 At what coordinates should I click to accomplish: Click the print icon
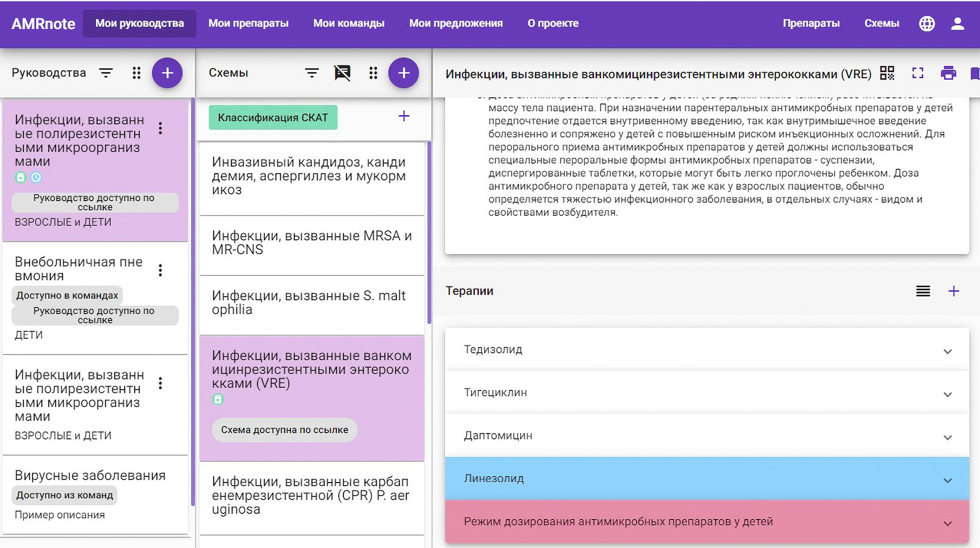pyautogui.click(x=948, y=73)
